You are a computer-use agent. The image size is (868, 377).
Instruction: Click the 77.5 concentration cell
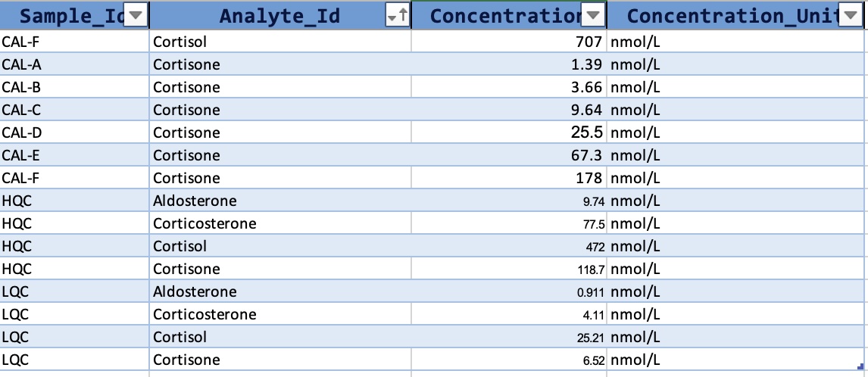click(592, 223)
